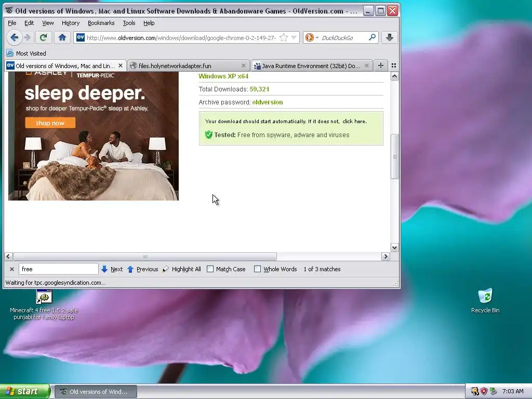This screenshot has height=399, width=532.
Task: Open the DuckDuckGo search engine selector
Action: pyautogui.click(x=312, y=37)
